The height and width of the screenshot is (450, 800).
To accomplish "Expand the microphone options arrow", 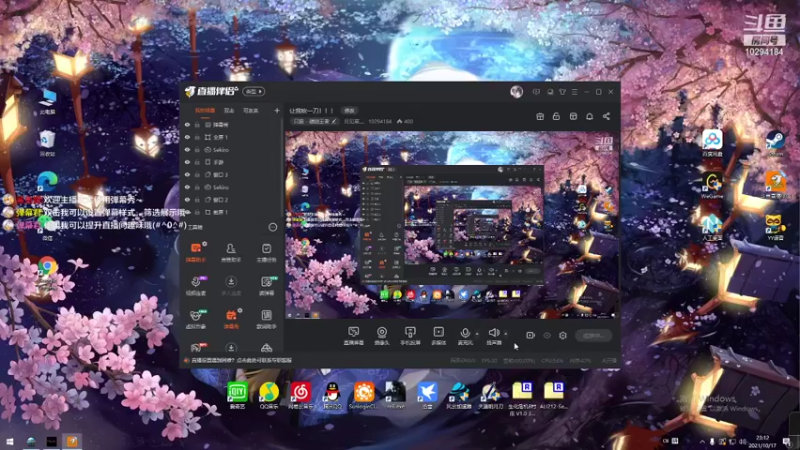I will click(477, 334).
